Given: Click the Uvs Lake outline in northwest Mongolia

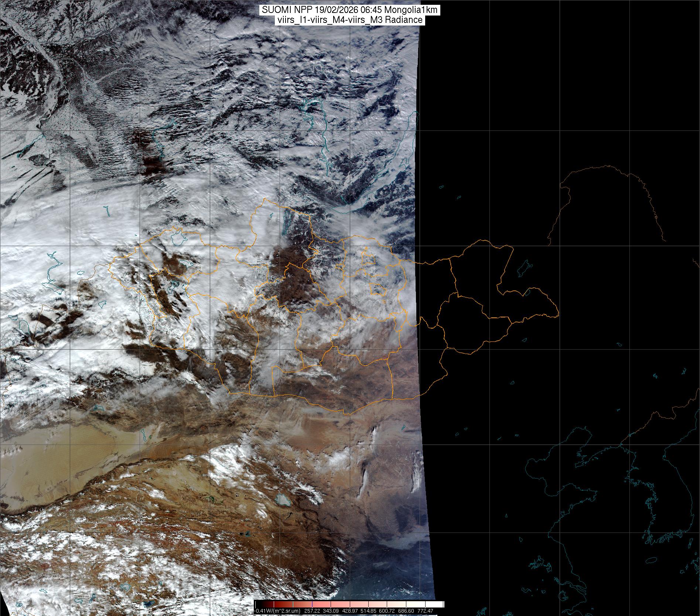Looking at the screenshot, I should pyautogui.click(x=178, y=238).
